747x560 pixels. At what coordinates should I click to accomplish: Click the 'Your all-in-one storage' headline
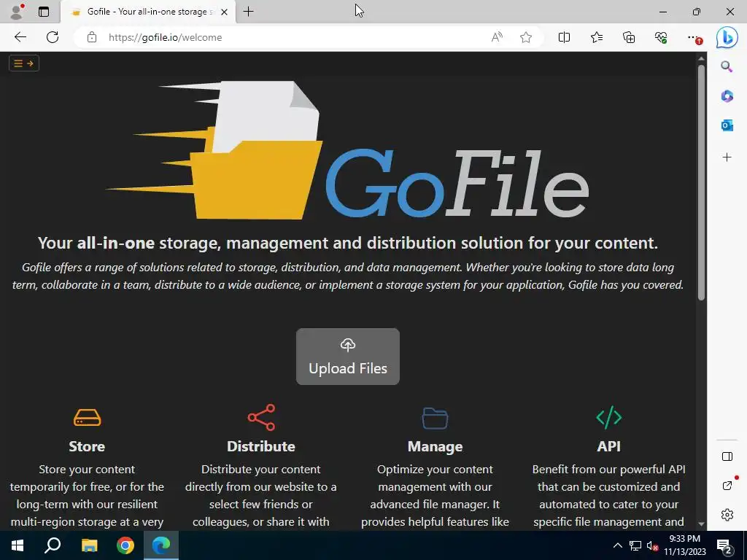pyautogui.click(x=348, y=243)
